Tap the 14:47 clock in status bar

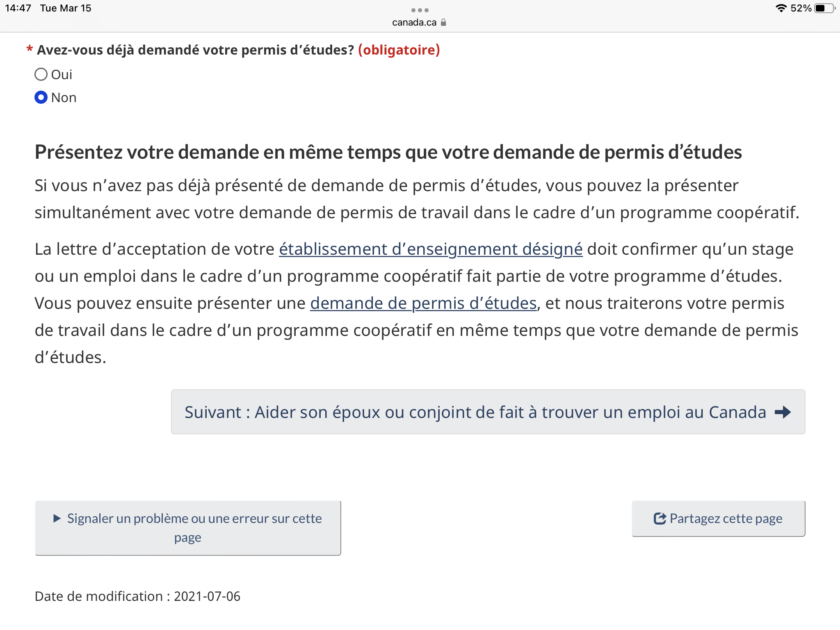18,8
